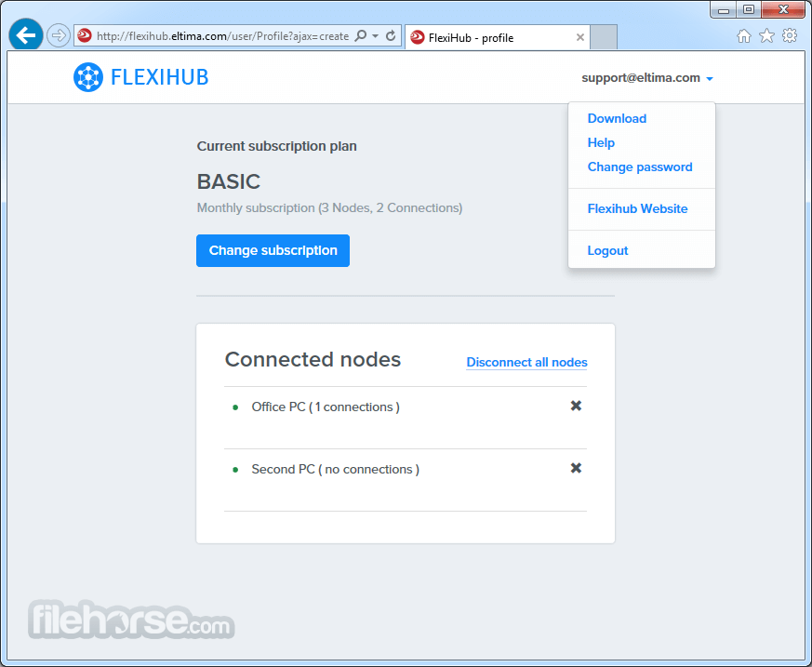Click the green status dot for Office PC
The width and height of the screenshot is (812, 667).
point(235,407)
